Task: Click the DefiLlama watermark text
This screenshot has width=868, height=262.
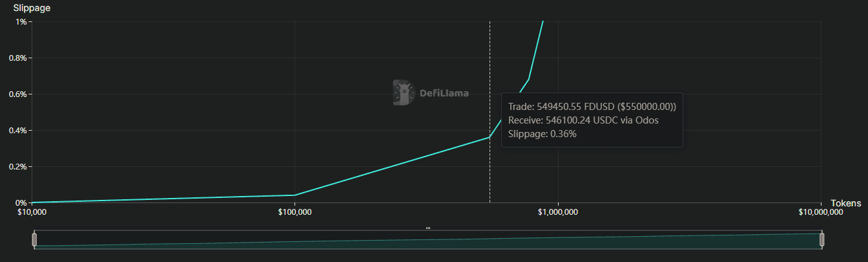Action: pos(444,93)
